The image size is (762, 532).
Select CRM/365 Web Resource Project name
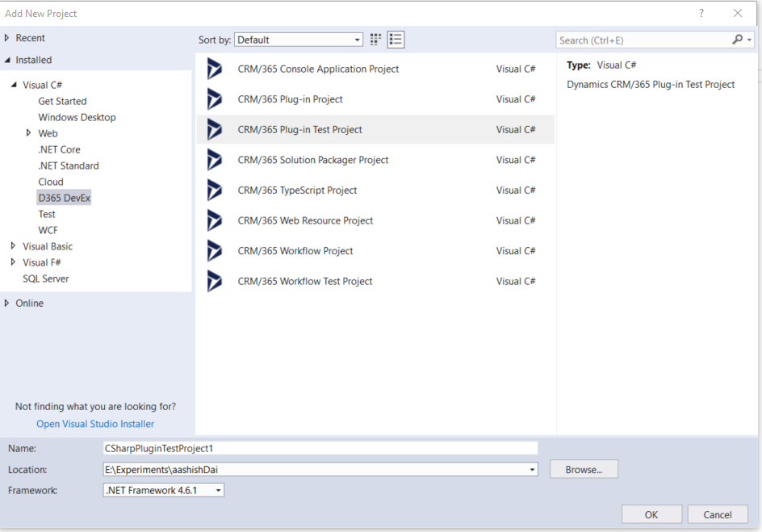[305, 220]
